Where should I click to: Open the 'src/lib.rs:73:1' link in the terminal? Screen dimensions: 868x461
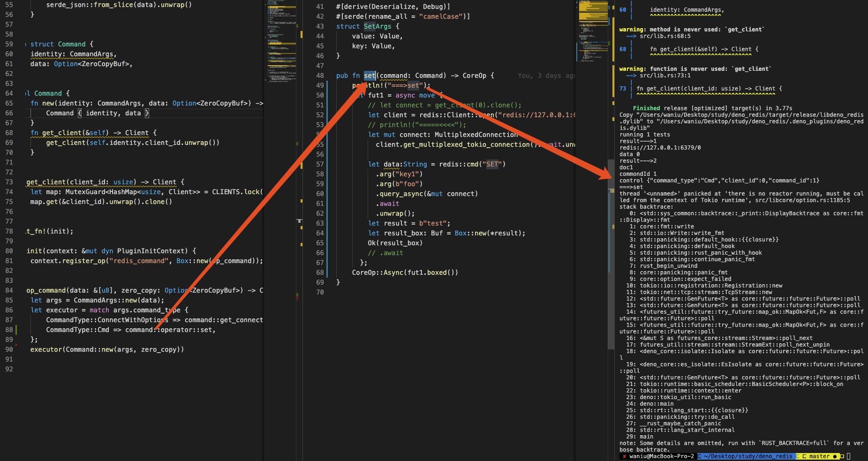point(665,76)
